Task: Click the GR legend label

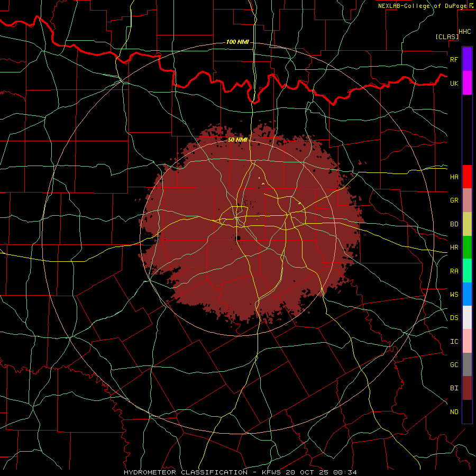Action: 454,200
